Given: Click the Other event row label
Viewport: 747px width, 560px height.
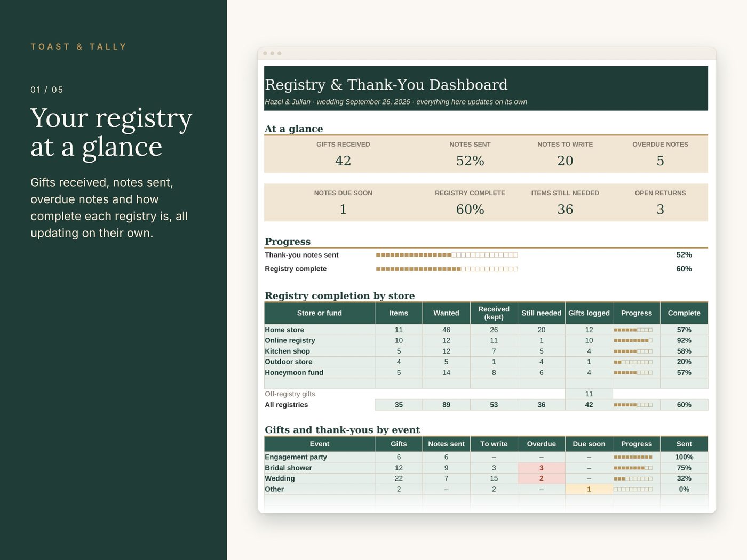Looking at the screenshot, I should point(274,489).
